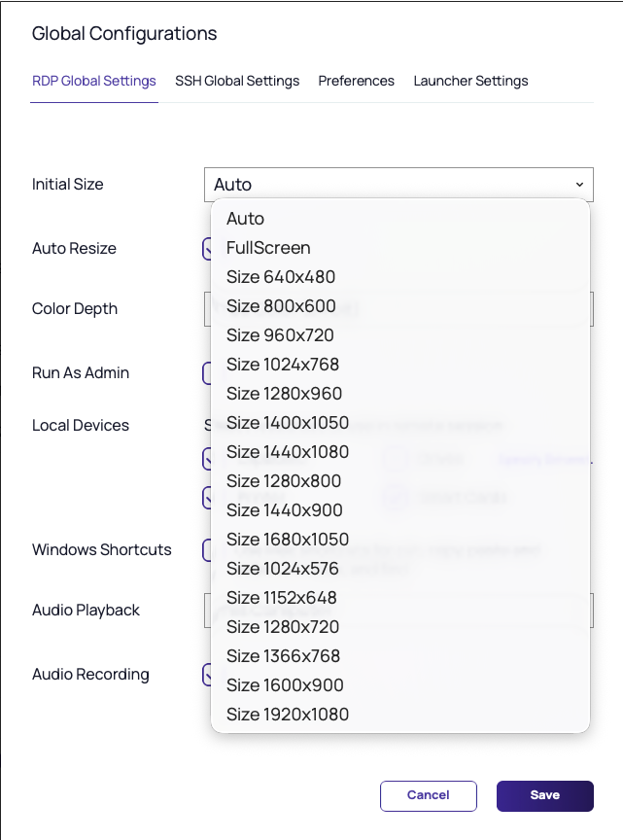This screenshot has width=623, height=840.
Task: Pick Size 1600x900 from dropdown
Action: [285, 685]
